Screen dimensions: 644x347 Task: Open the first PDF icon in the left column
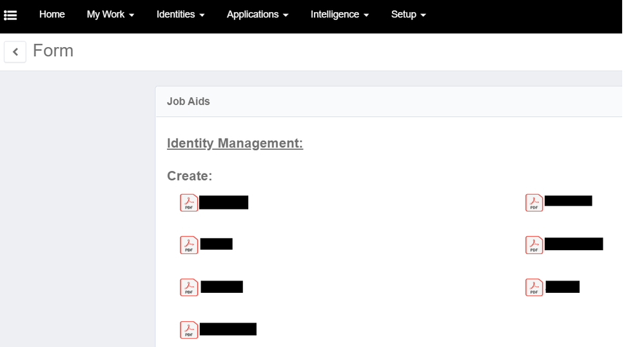189,203
